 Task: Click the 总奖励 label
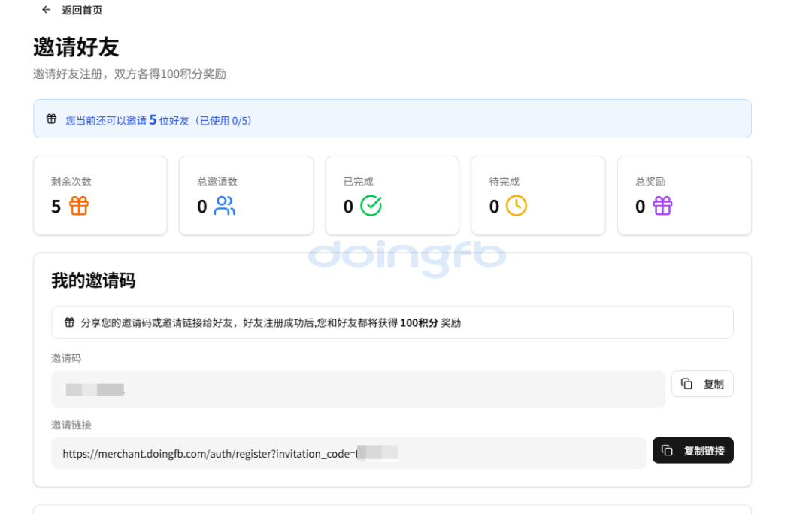point(650,182)
